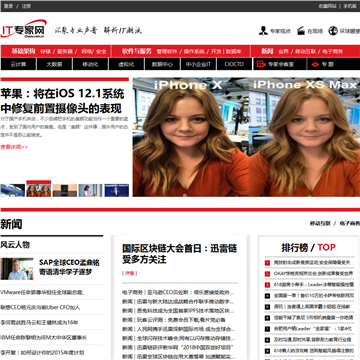The image size is (360, 360).
Task: Open the 服务器 submenu item
Action: 65,52
